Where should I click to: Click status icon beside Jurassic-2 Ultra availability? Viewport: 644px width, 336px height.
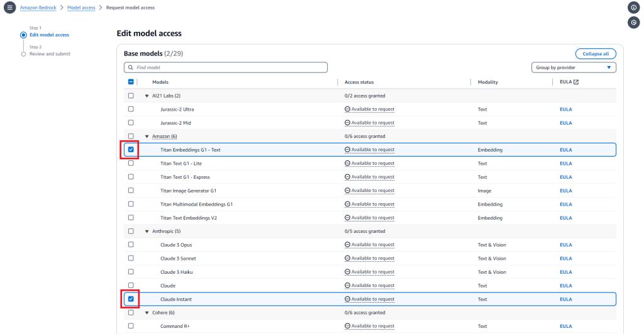[x=347, y=109]
